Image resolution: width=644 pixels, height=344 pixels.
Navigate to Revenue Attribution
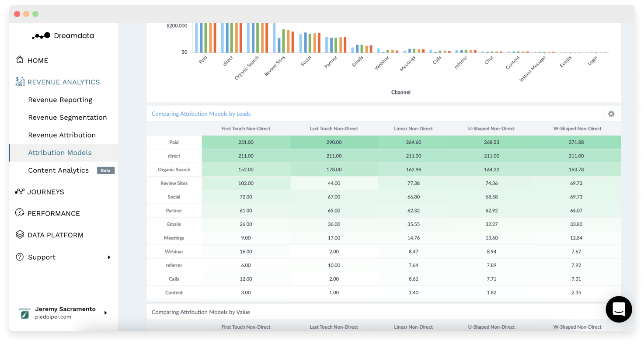[62, 135]
